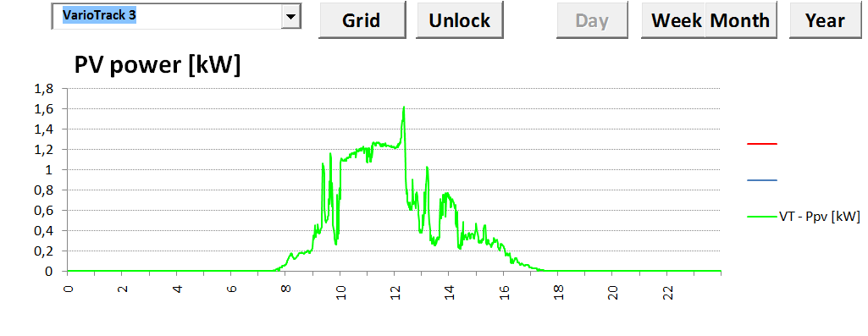Switch to the Year view

[825, 20]
